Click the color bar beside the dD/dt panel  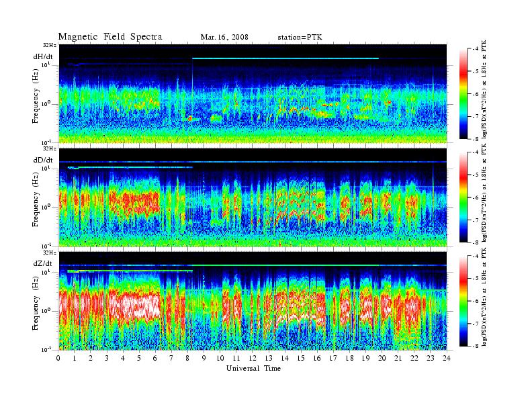click(463, 197)
